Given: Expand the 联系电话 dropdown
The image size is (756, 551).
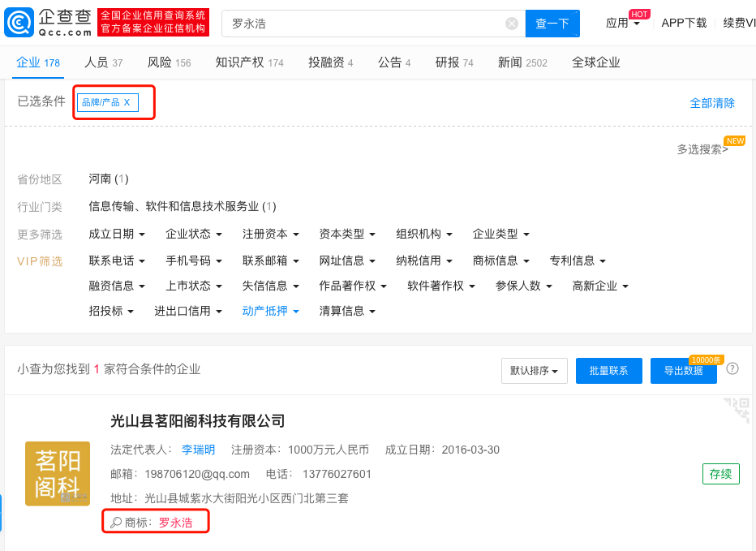Looking at the screenshot, I should pyautogui.click(x=117, y=260).
